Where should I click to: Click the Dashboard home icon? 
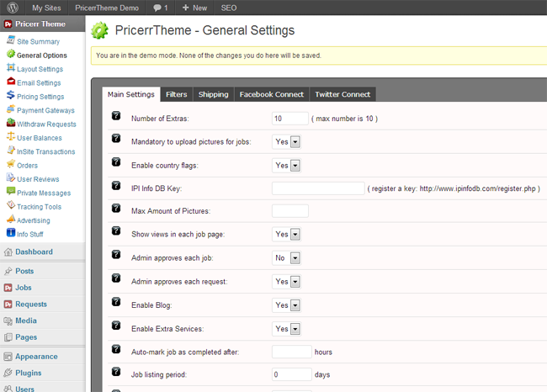point(8,252)
